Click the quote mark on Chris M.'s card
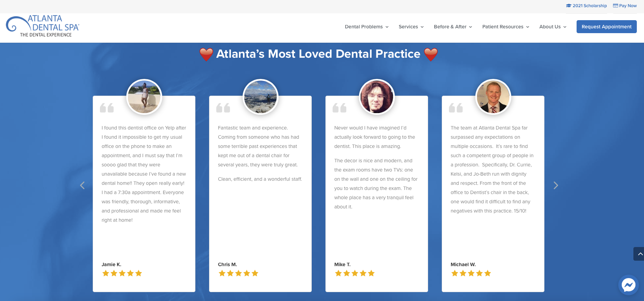644x301 pixels. [223, 108]
